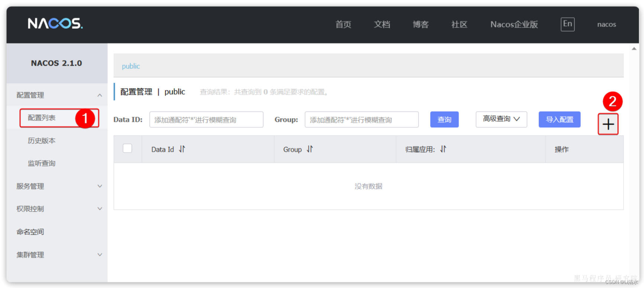This screenshot has width=644, height=288.
Task: Sort the table by Group
Action: coord(310,149)
